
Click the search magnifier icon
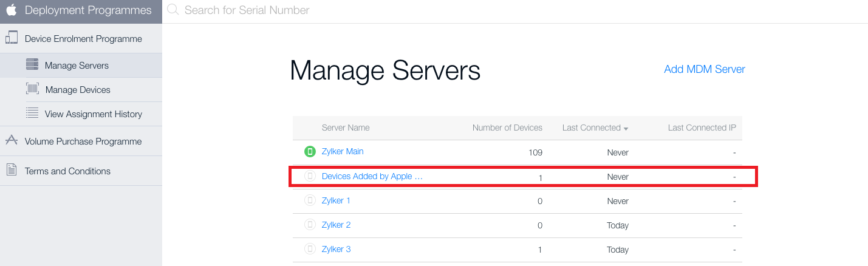click(173, 10)
